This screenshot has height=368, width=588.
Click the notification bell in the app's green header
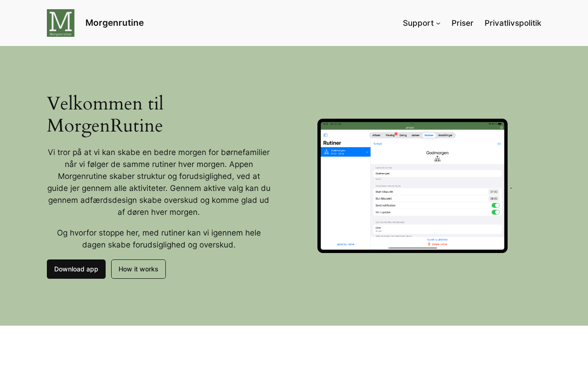(x=501, y=127)
